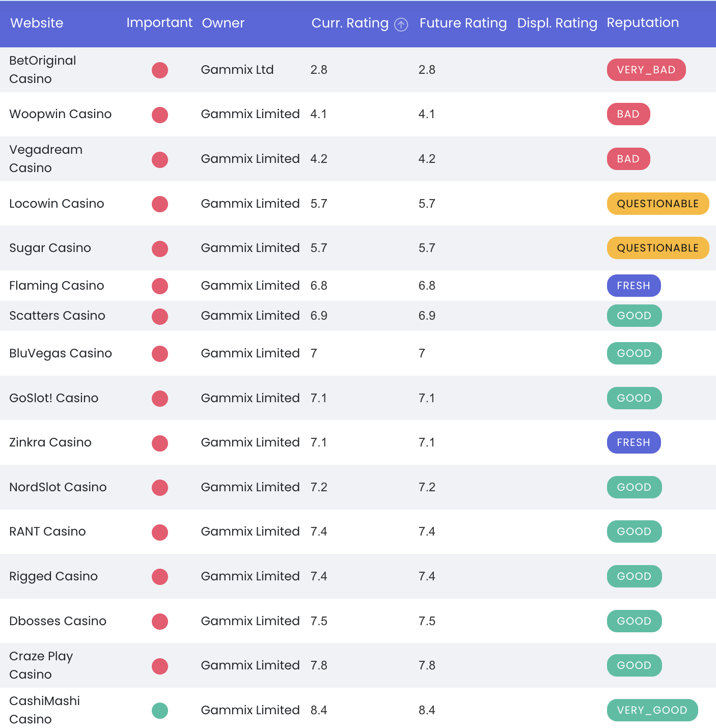Toggle the importance indicator for Sugar Casino
The height and width of the screenshot is (728, 716).
pyautogui.click(x=160, y=248)
